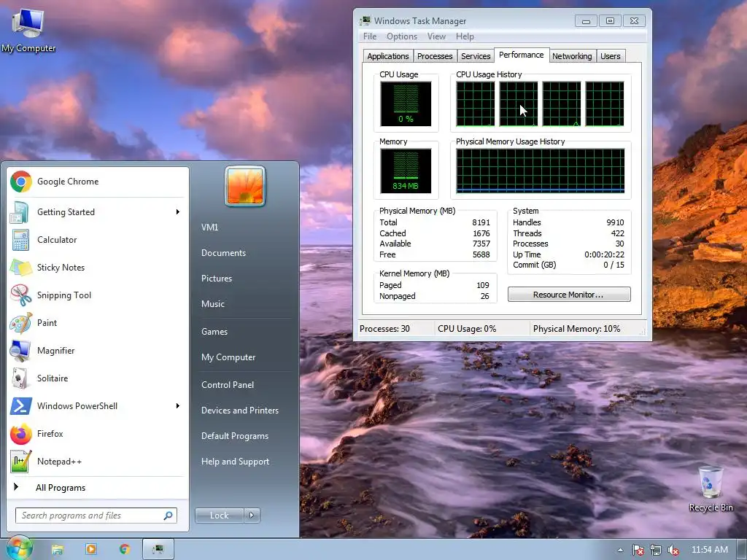Click Show Desktop strip at taskbar end
The height and width of the screenshot is (560, 747).
click(742, 550)
